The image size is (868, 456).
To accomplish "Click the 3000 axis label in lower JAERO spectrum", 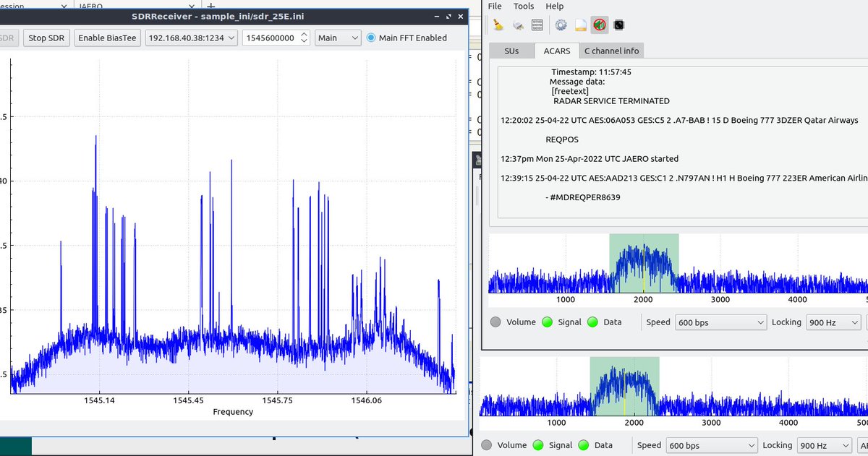I will (712, 423).
